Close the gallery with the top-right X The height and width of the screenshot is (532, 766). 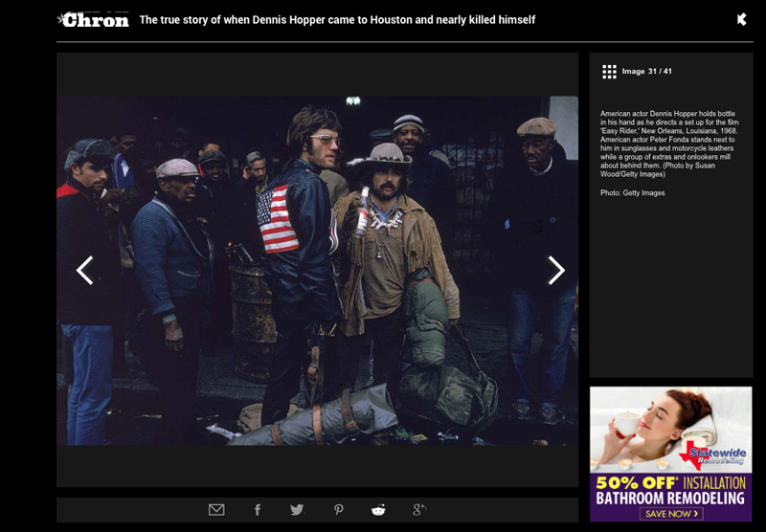[x=741, y=19]
